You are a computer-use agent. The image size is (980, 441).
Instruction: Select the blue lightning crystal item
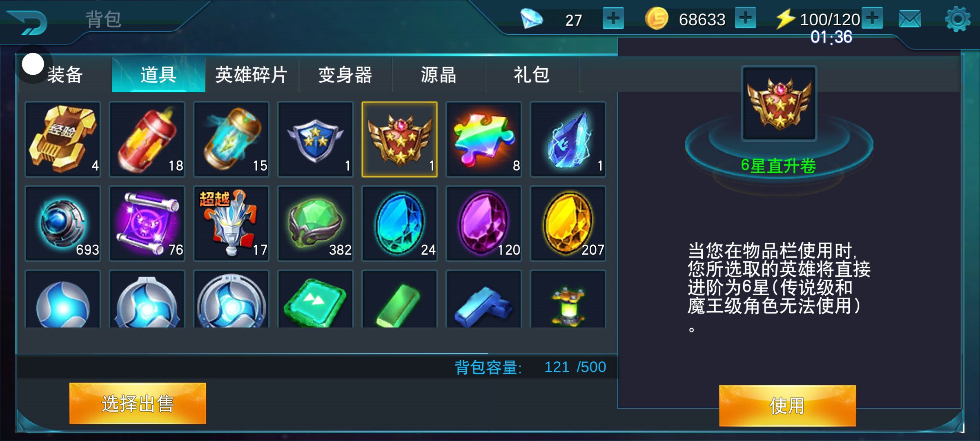click(568, 139)
